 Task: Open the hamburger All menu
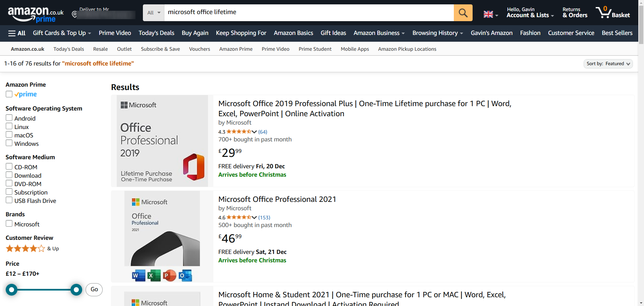click(17, 33)
